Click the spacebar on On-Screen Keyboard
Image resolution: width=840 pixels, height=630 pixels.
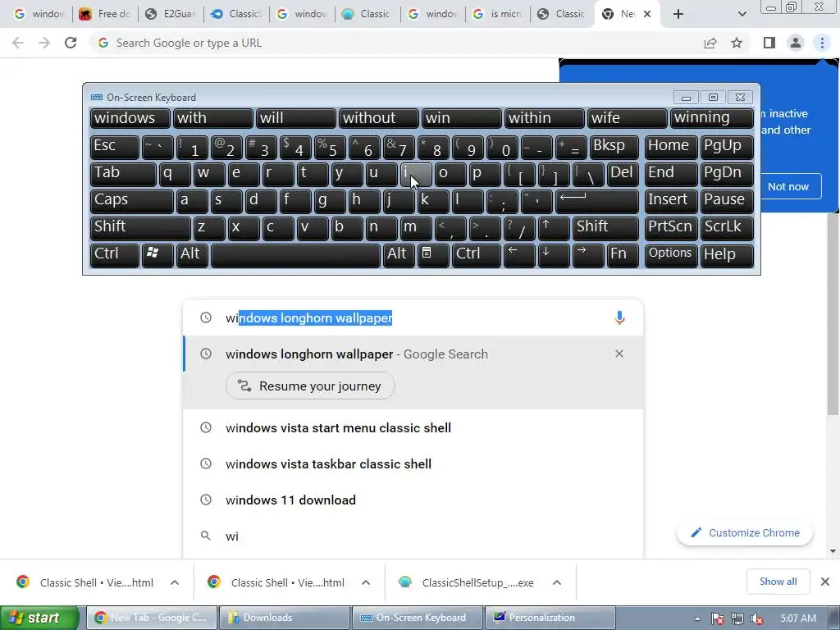point(295,254)
